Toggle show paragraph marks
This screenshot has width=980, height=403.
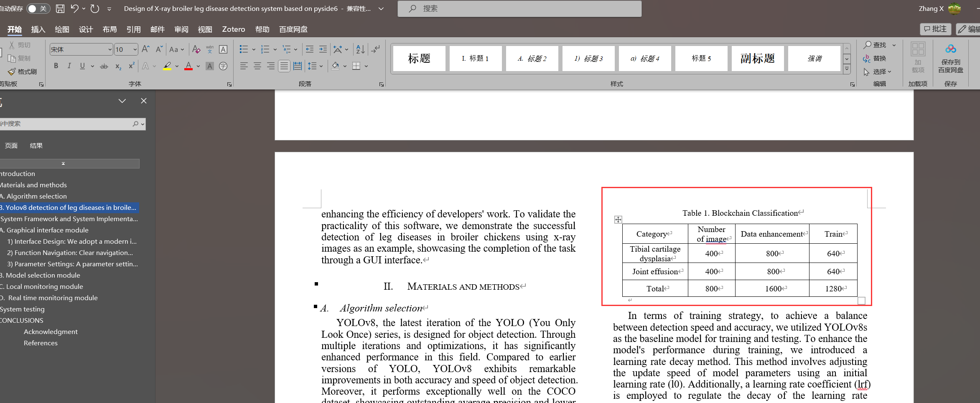point(376,49)
